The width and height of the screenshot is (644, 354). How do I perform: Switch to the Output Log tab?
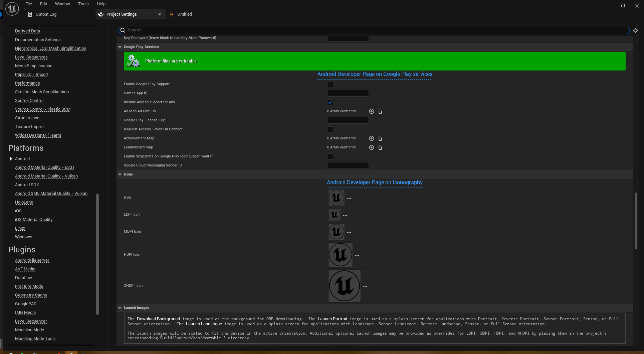(x=46, y=14)
